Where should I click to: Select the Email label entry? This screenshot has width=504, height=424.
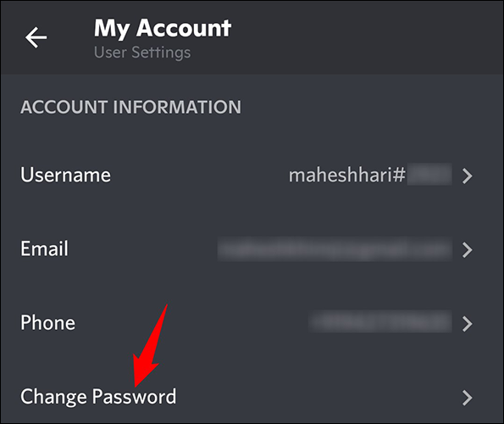(44, 248)
